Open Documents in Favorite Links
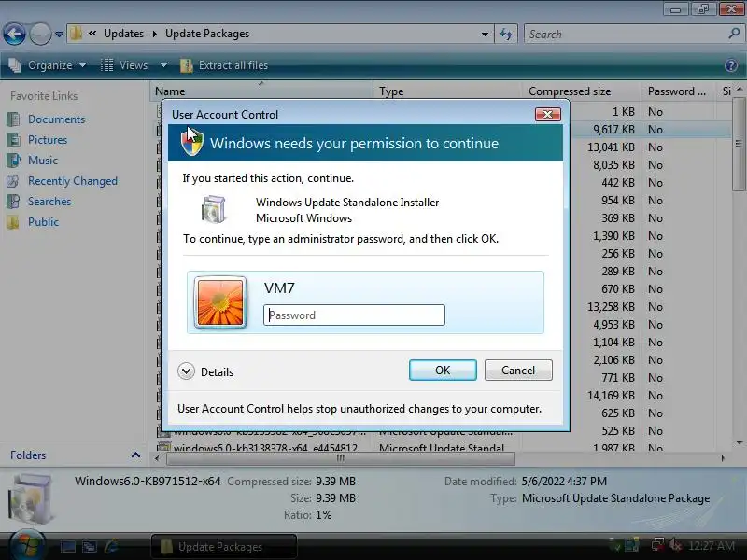This screenshot has height=560, width=747. tap(56, 119)
